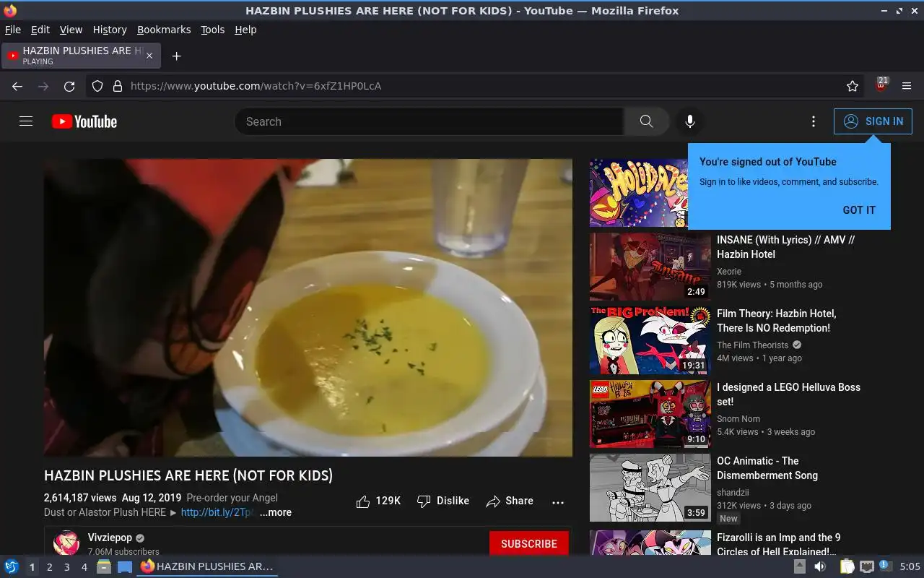Open LEGO Helluva Boss thumbnail
The image size is (924, 578).
(x=650, y=414)
